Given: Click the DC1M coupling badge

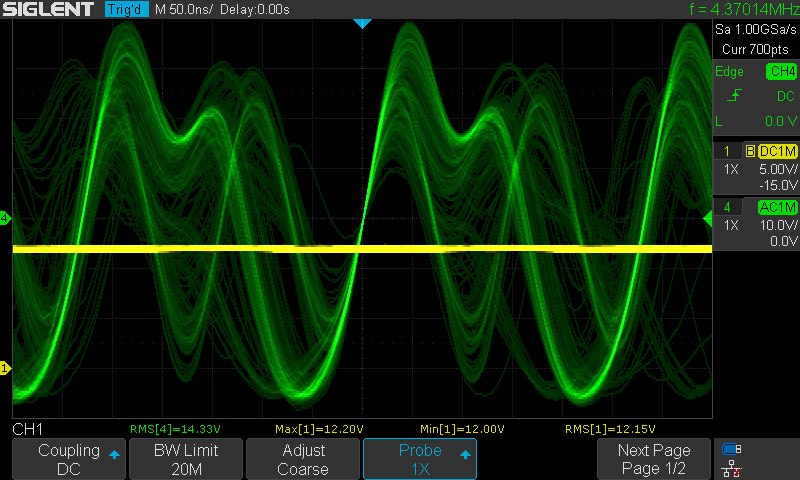Looking at the screenshot, I should (778, 151).
